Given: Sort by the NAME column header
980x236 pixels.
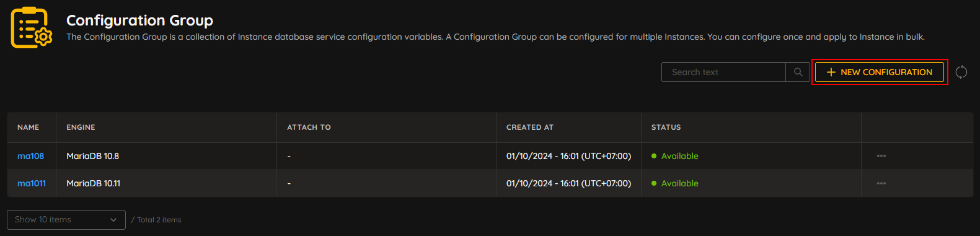Looking at the screenshot, I should [29, 127].
